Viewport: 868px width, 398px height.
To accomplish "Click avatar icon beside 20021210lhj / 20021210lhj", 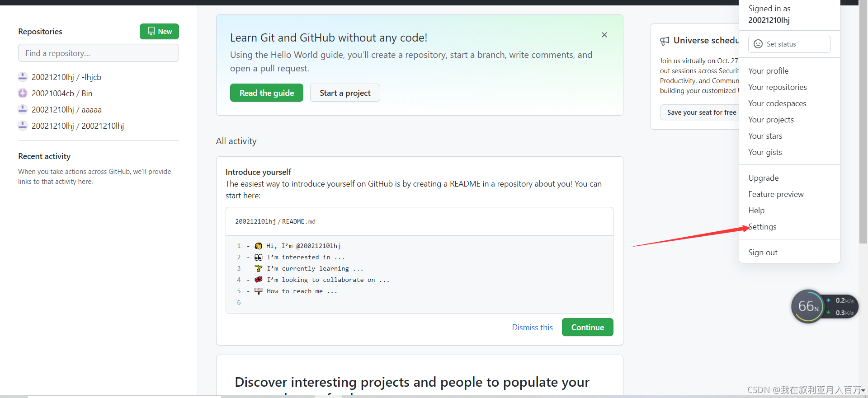I will (23, 126).
